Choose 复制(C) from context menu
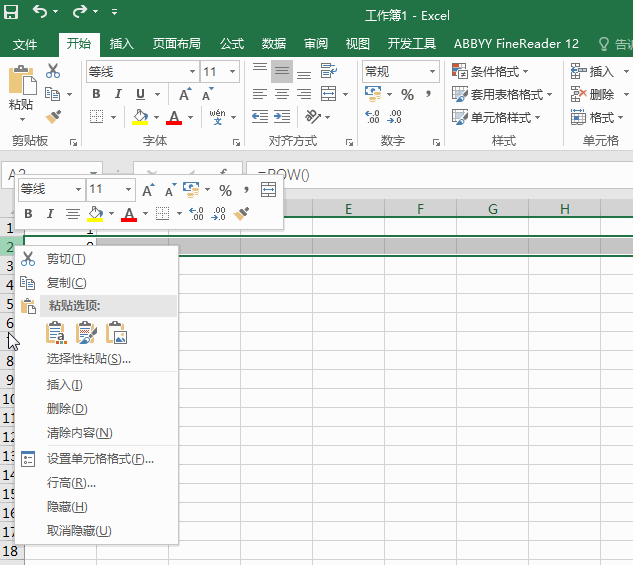633x565 pixels. [97, 282]
